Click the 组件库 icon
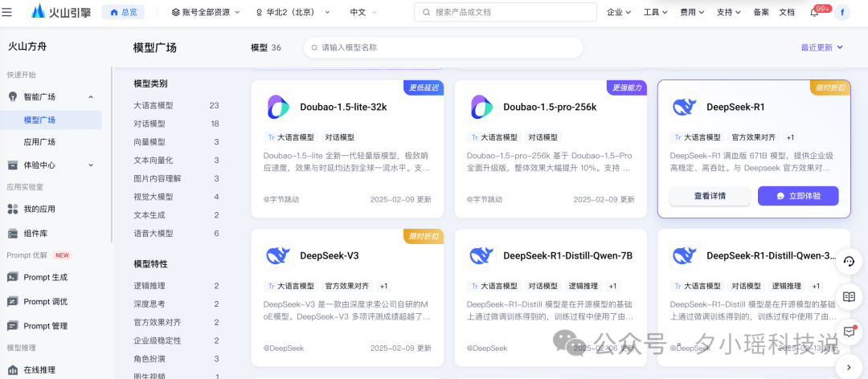 (x=13, y=234)
